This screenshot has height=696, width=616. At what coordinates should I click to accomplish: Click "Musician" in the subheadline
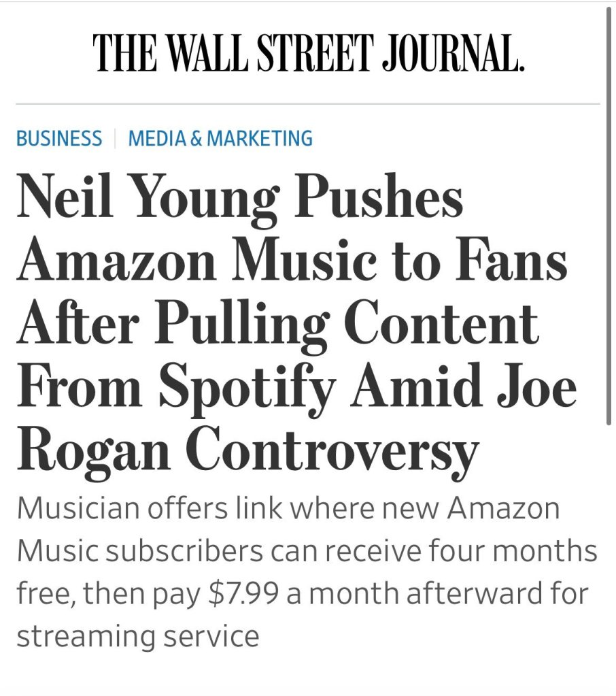pyautogui.click(x=75, y=509)
